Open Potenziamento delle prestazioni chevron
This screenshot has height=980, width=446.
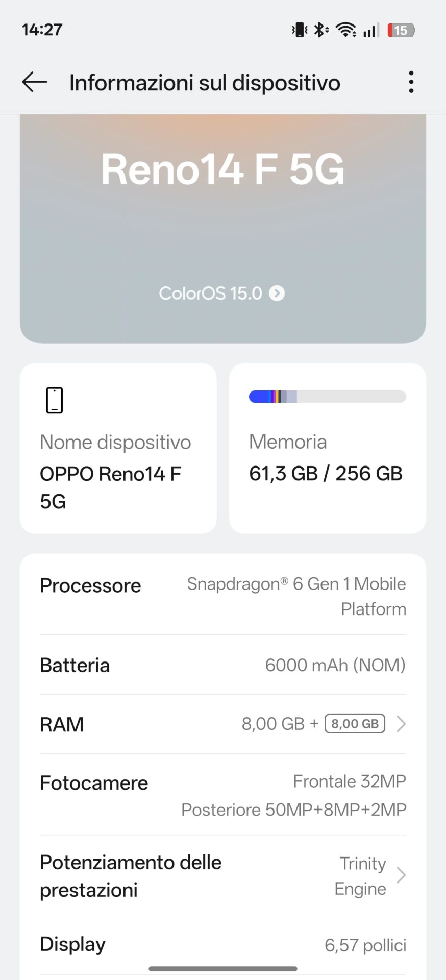401,875
